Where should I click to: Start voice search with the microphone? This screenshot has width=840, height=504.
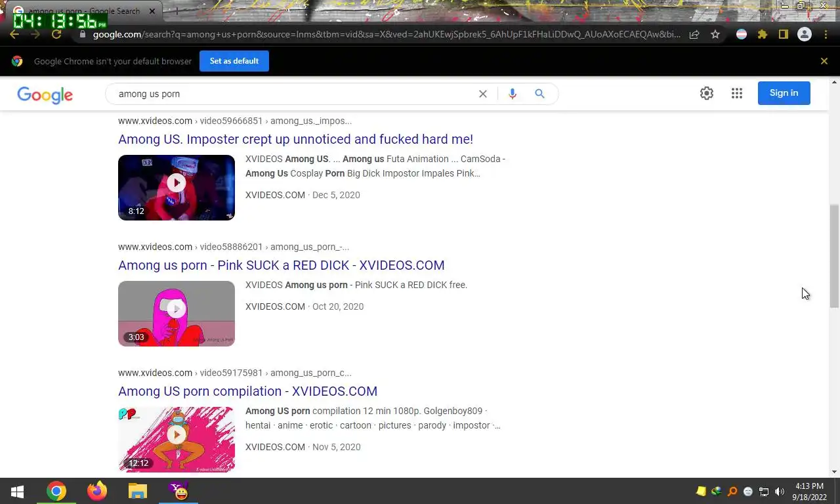pyautogui.click(x=513, y=94)
